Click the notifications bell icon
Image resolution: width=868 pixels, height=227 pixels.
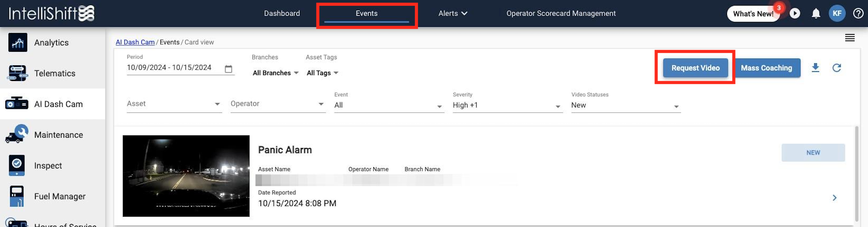pyautogui.click(x=816, y=14)
